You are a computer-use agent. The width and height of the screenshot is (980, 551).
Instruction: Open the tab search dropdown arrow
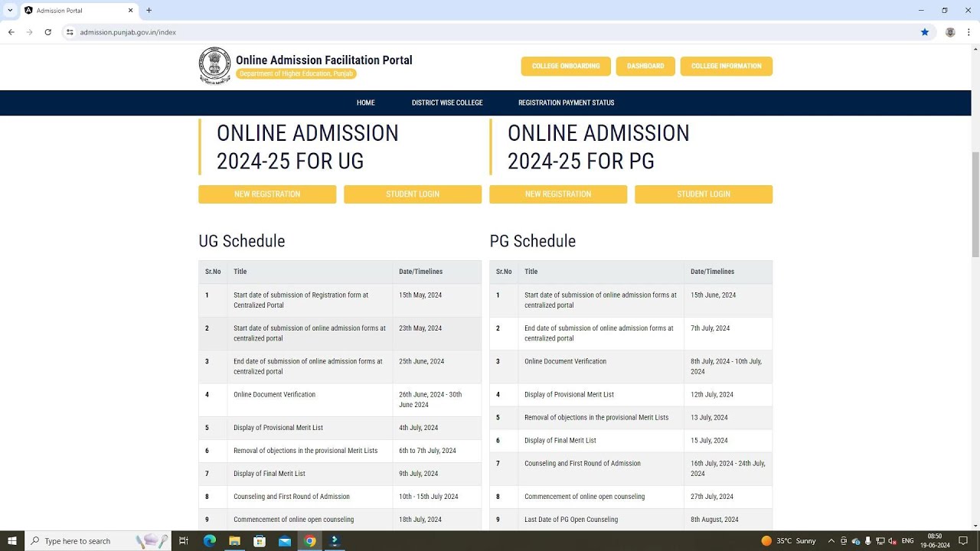pyautogui.click(x=10, y=11)
